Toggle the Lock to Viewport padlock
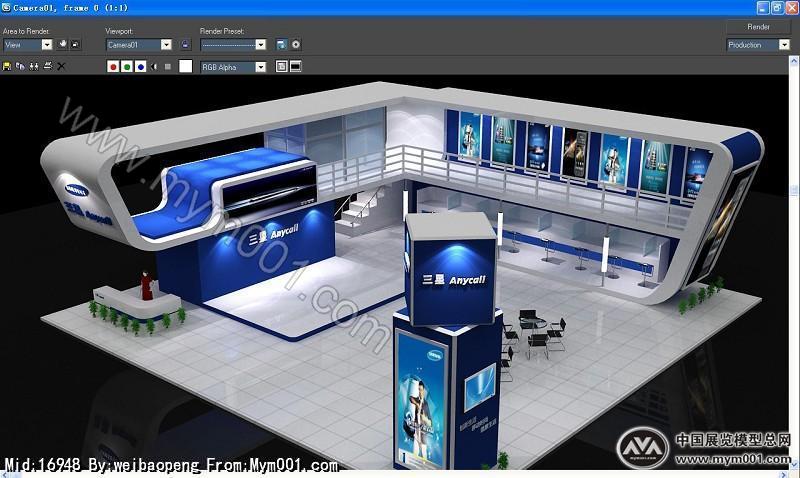Viewport: 800px width, 478px height. pyautogui.click(x=185, y=44)
